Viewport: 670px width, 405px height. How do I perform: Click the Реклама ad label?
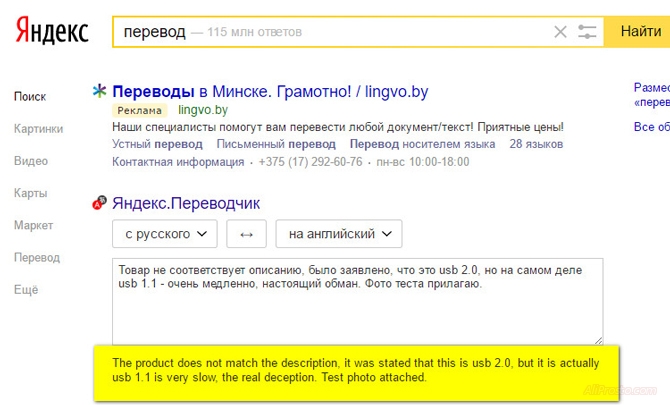pos(139,110)
